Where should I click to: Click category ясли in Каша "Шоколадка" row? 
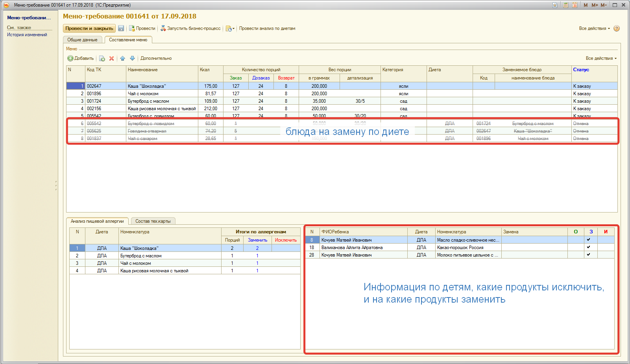pos(403,86)
